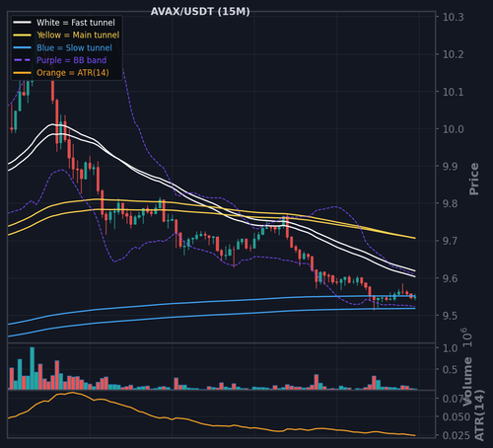Click the yellow line swatch in legend
The height and width of the screenshot is (448, 493).
(22, 36)
